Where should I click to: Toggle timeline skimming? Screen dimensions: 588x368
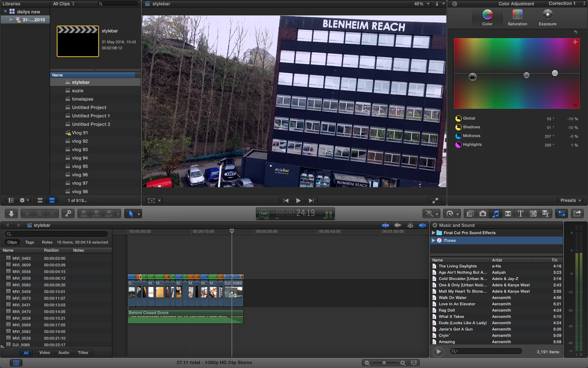(386, 225)
